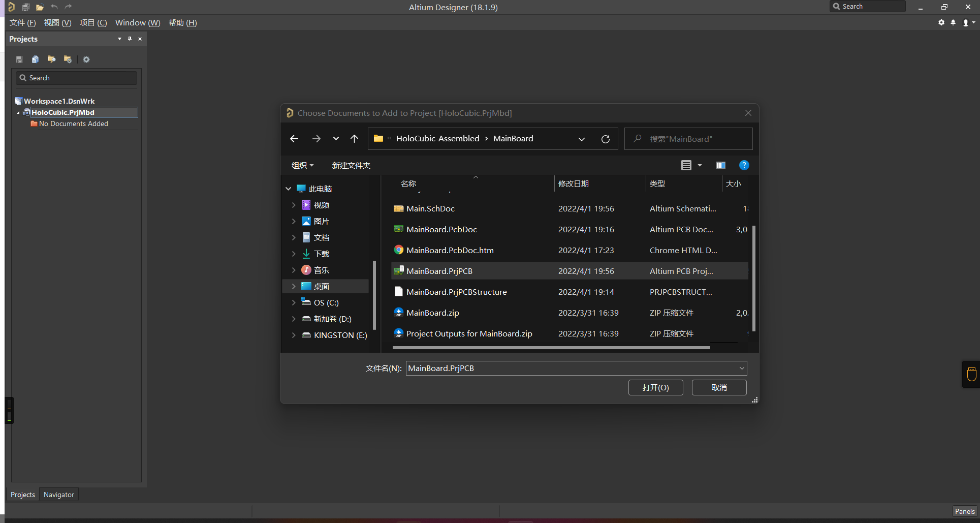Collapse the 此电脑 tree node
This screenshot has width=980, height=523.
tap(288, 189)
